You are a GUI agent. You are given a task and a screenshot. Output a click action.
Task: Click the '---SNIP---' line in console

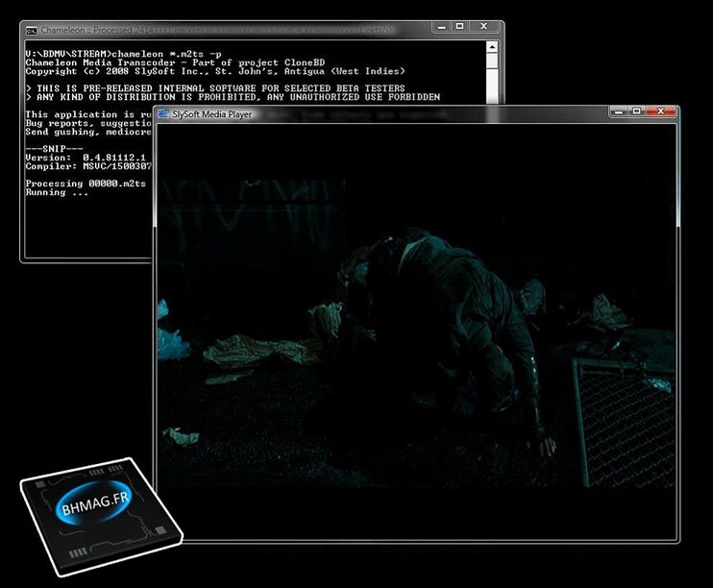[54, 149]
